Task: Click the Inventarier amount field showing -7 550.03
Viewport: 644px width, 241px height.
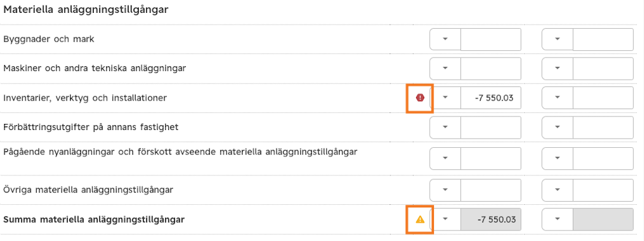Action: [491, 98]
